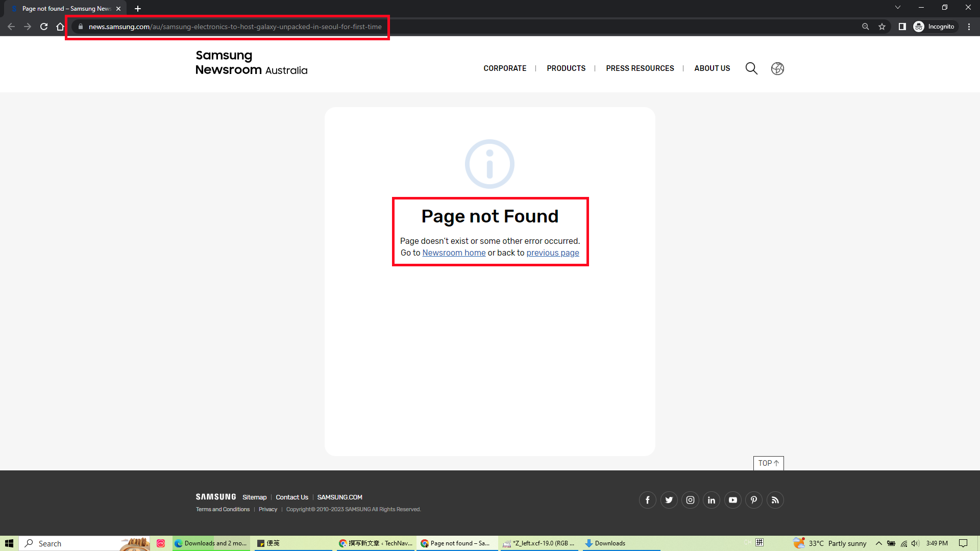Click the RSS feed icon

(x=775, y=500)
